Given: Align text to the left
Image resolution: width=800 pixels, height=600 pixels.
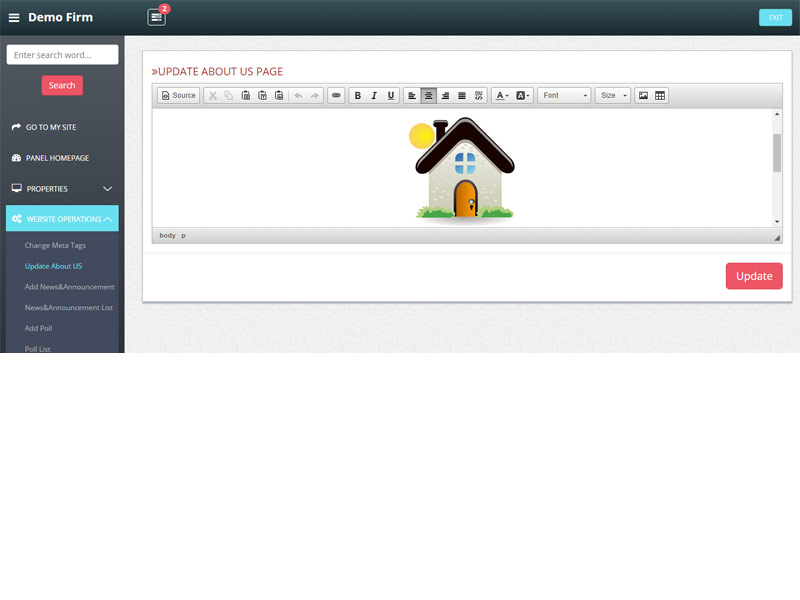Looking at the screenshot, I should click(412, 96).
